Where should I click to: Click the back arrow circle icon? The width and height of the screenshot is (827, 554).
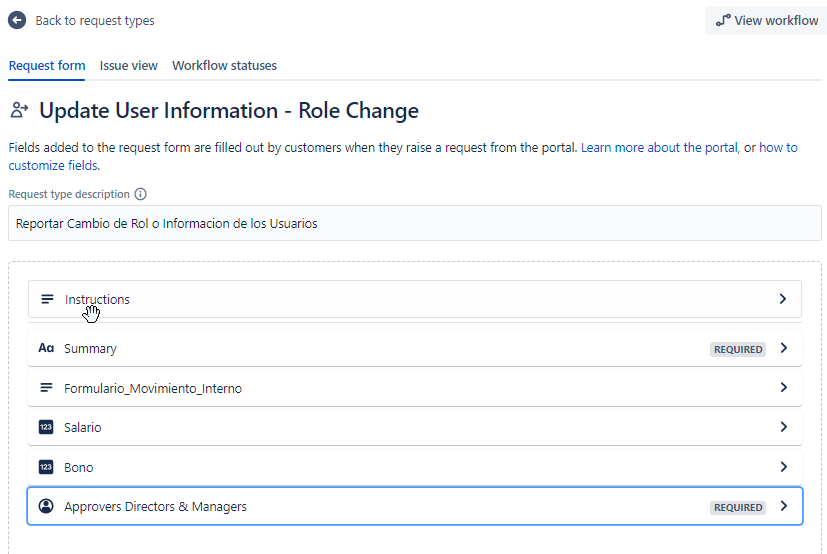(17, 20)
